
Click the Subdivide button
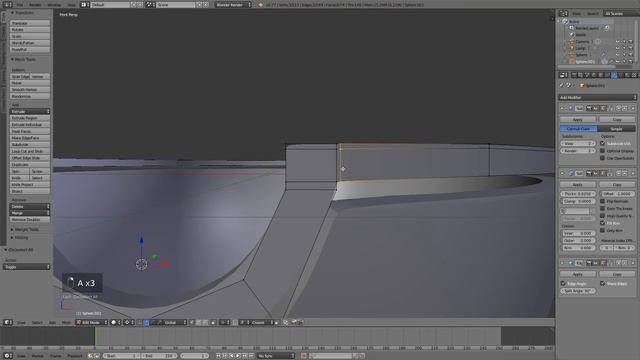(x=30, y=144)
